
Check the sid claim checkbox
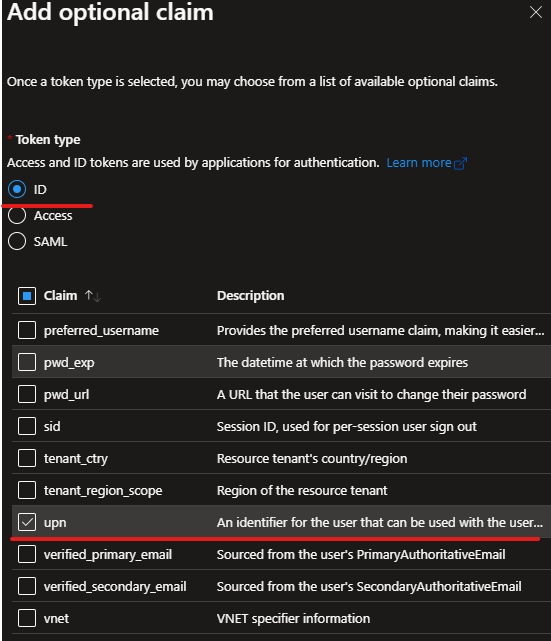27,426
